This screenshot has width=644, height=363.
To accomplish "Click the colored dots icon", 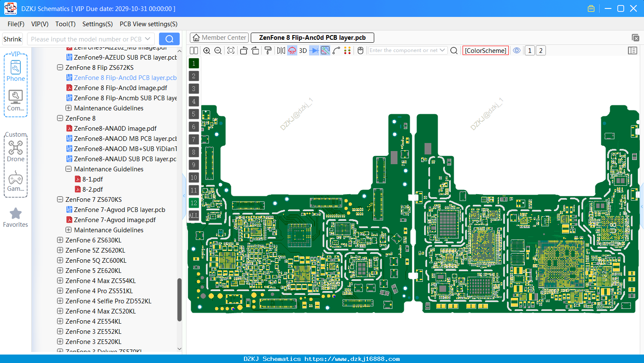I will (347, 50).
